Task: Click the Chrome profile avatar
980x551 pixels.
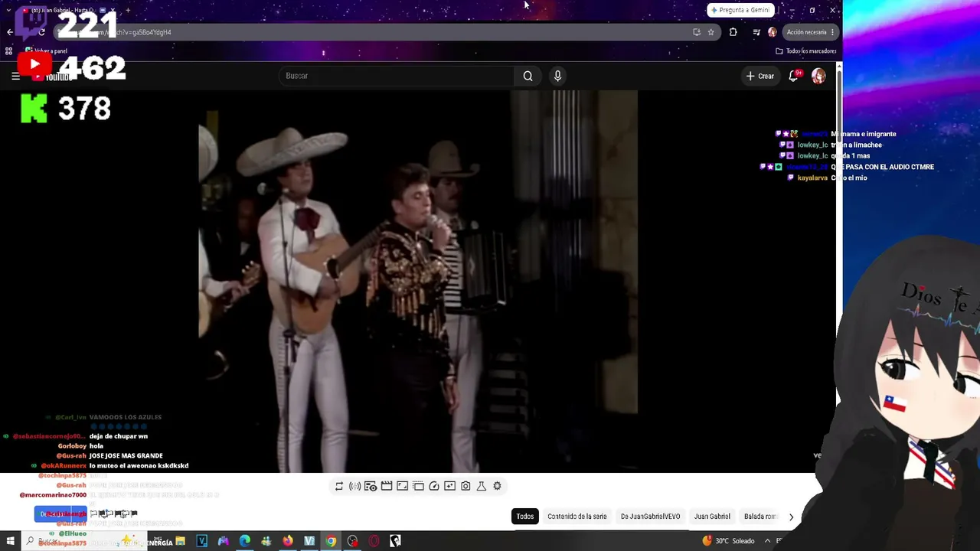Action: click(772, 32)
